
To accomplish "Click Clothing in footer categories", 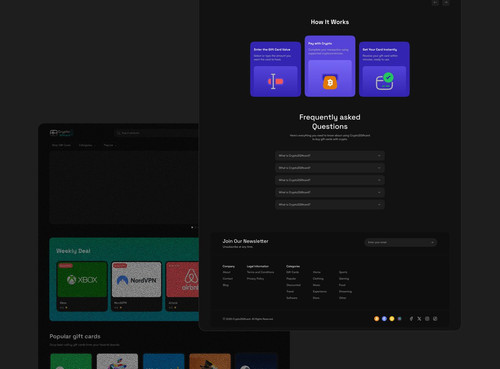I will (318, 279).
